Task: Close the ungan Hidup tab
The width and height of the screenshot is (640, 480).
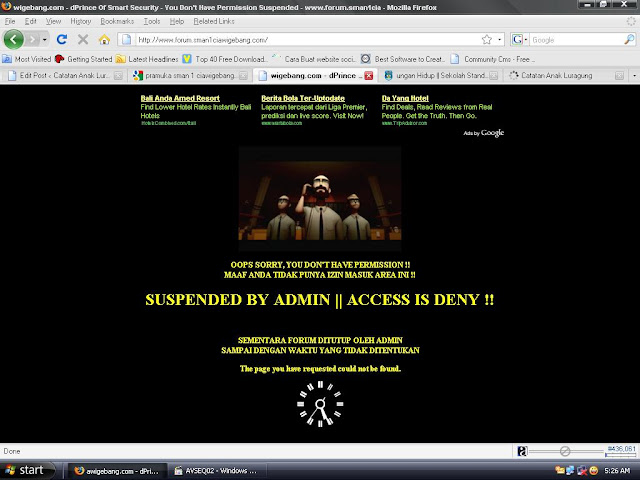Action: 493,76
